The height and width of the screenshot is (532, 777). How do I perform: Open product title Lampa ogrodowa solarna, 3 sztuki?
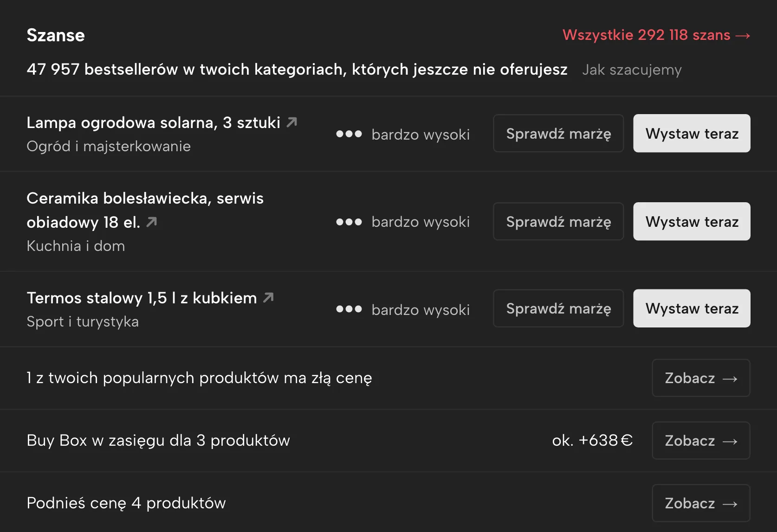[x=154, y=122]
